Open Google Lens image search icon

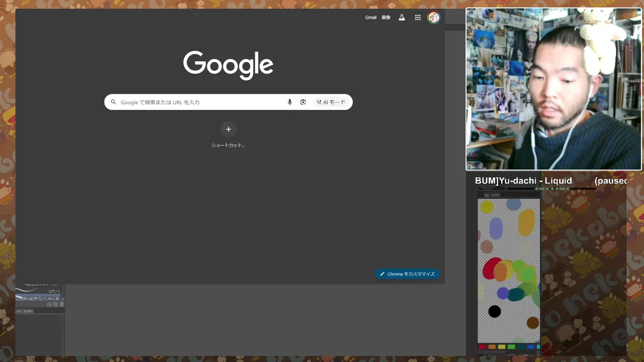click(x=303, y=102)
